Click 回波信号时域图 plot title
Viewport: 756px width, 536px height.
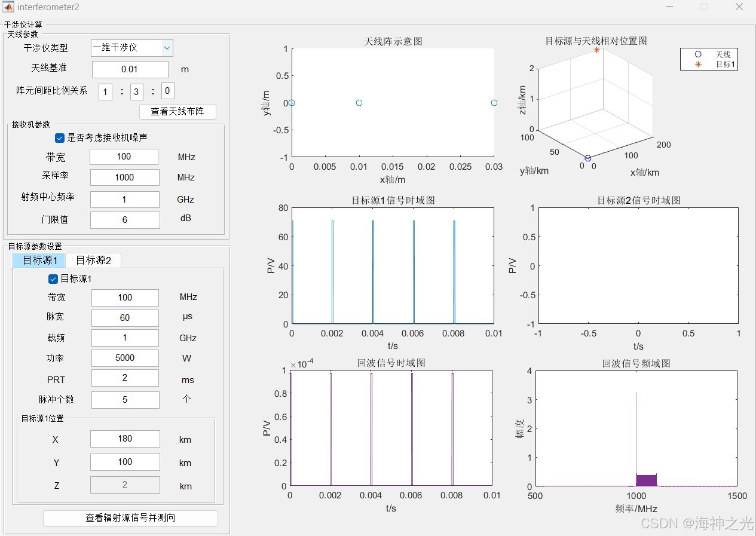(391, 363)
